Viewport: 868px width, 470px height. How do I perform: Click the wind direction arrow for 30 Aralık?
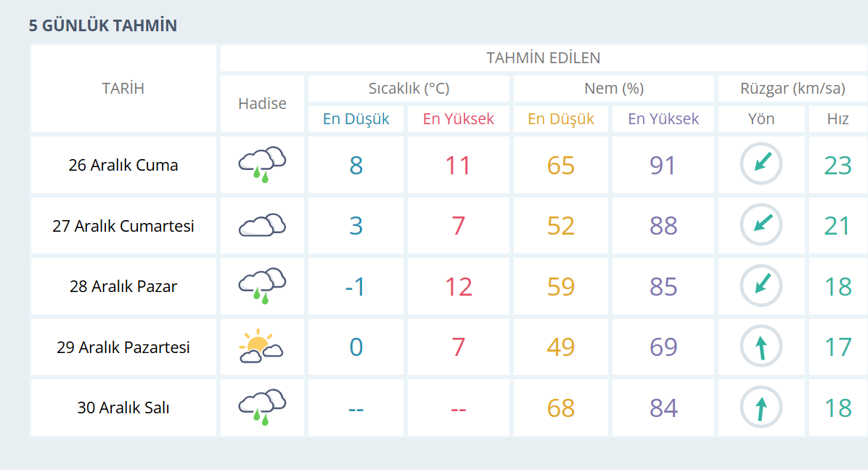pos(761,407)
